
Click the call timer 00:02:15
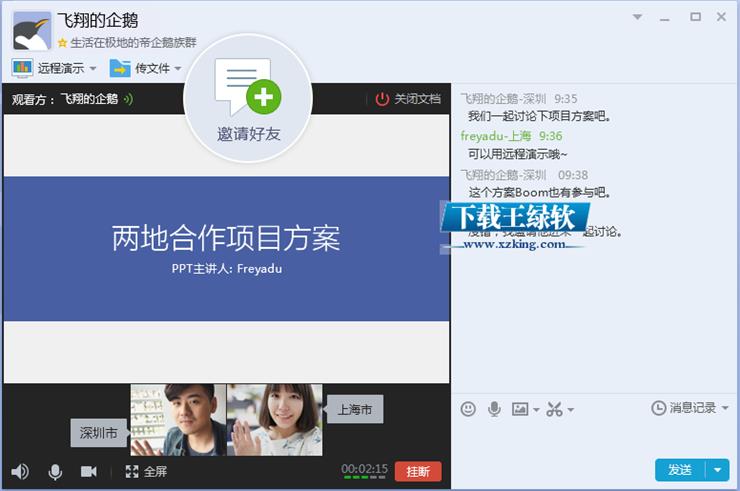point(365,469)
